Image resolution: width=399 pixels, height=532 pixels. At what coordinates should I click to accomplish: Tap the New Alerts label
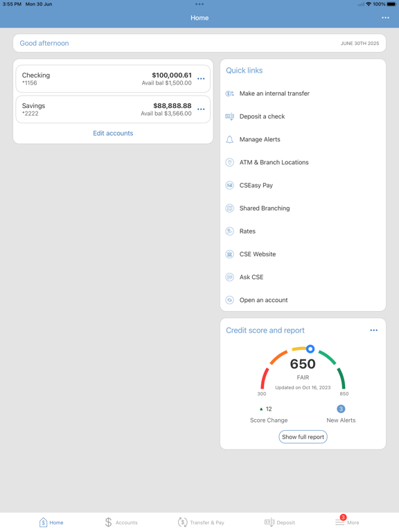pos(341,420)
